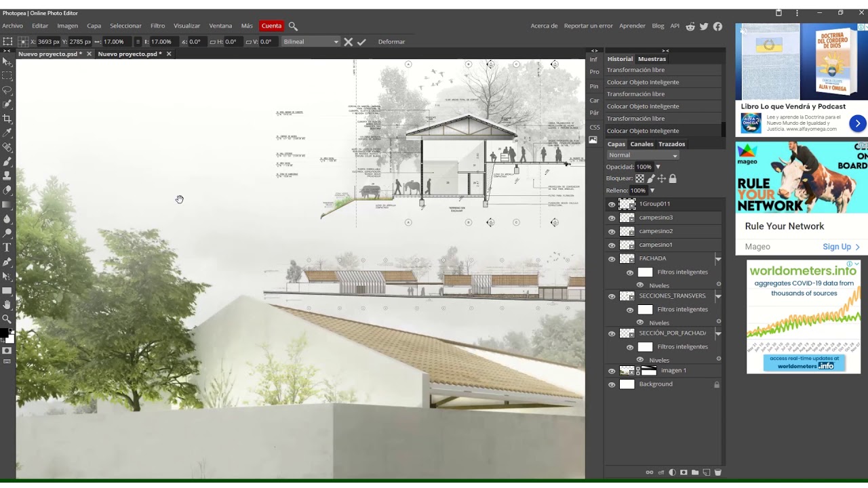Select the Eraser tool
This screenshot has height=488, width=868.
click(x=7, y=190)
